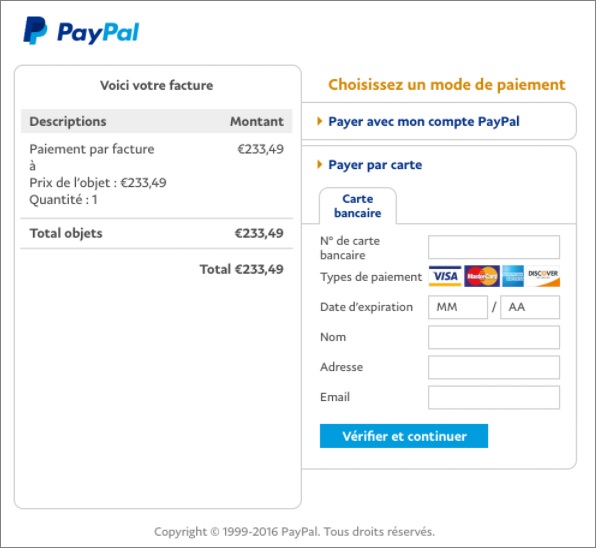Screen dimensions: 596x548
Task: Click the N° de carte bancaire field
Action: point(494,247)
